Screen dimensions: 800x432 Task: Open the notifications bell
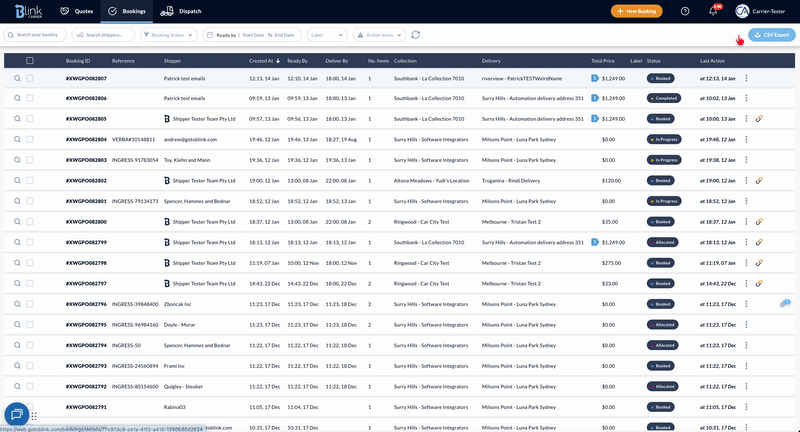point(713,11)
